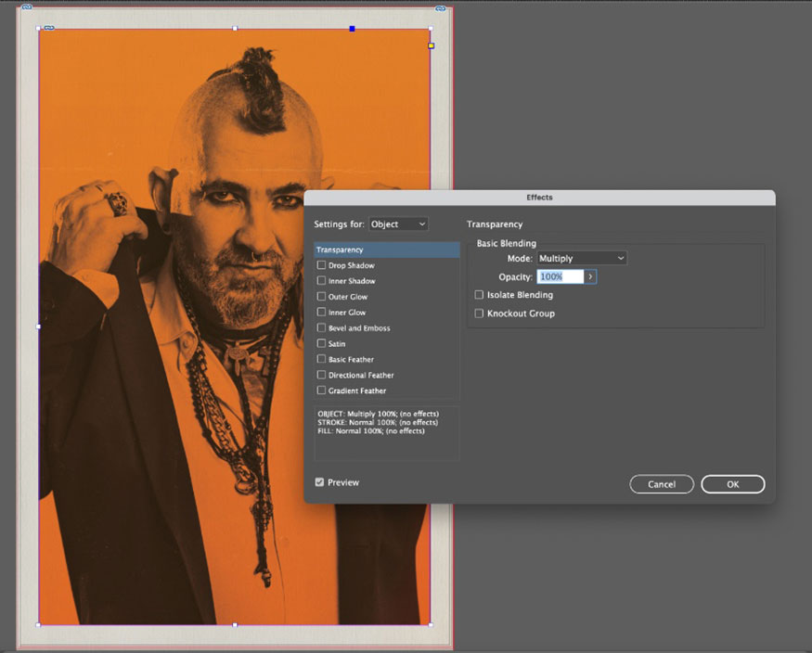Enable the Inner Glow checkbox
812x653 pixels.
[321, 312]
